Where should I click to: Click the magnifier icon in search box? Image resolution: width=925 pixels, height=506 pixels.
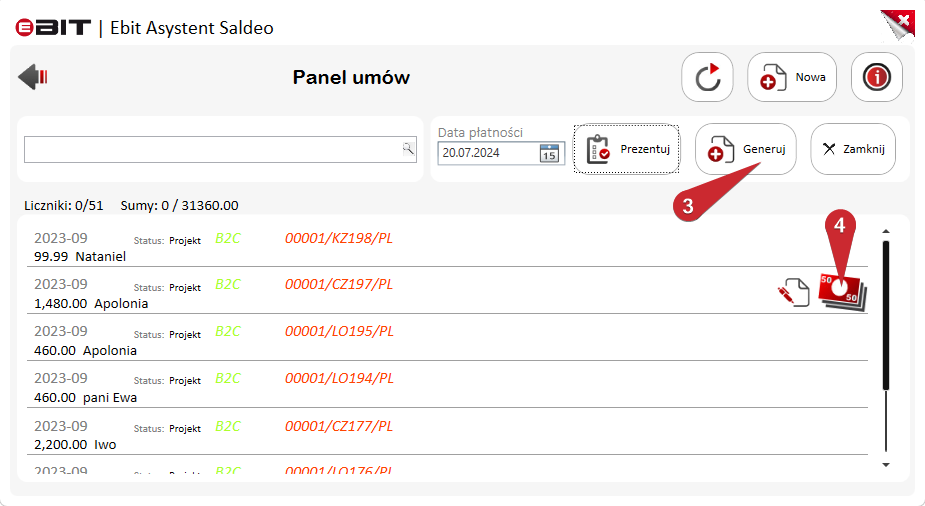408,149
